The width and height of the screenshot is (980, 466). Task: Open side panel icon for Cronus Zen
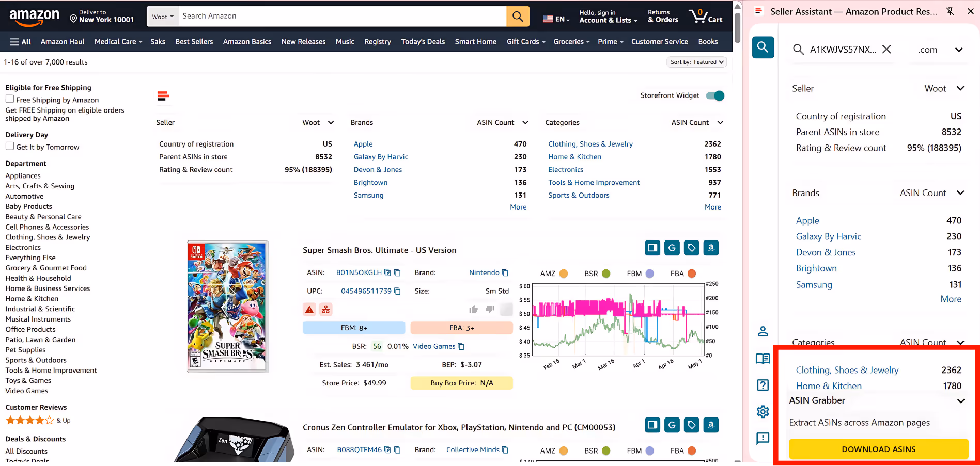pyautogui.click(x=652, y=425)
